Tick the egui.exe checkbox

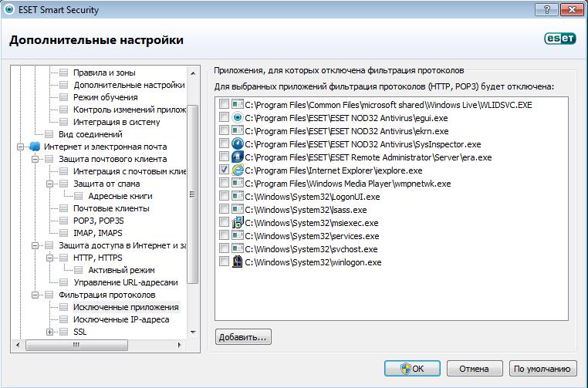pos(224,117)
